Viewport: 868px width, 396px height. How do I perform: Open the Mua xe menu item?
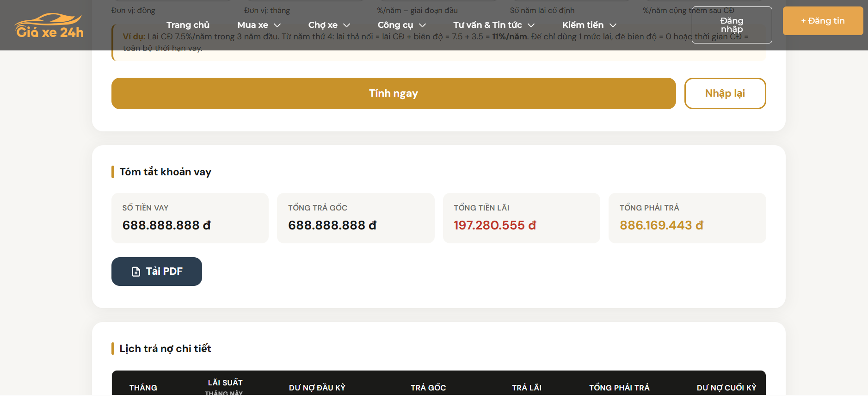(x=253, y=25)
